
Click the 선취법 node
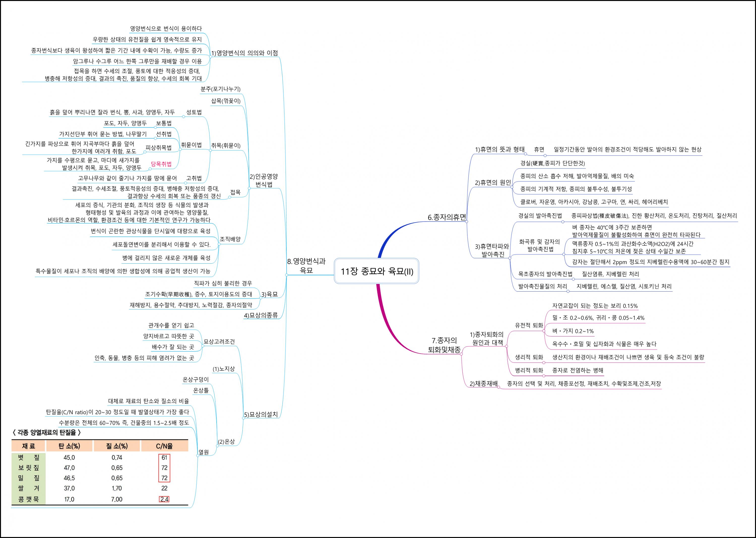tap(164, 134)
